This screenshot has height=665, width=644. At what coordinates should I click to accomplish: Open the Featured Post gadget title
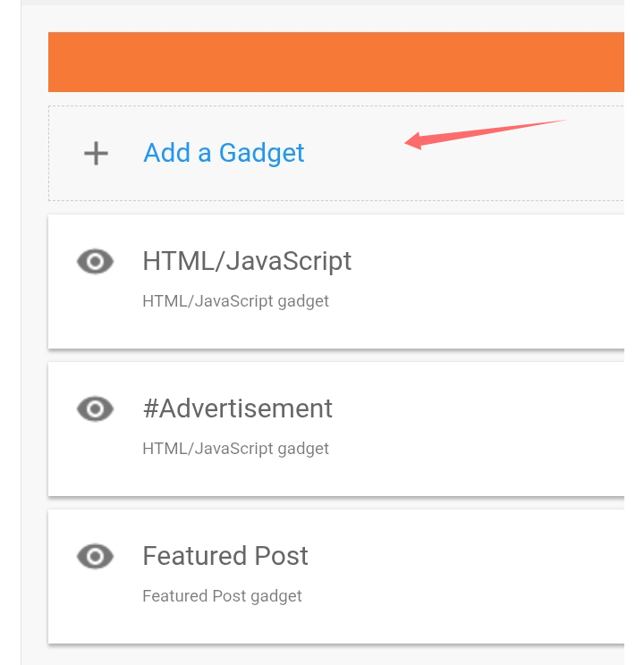225,556
